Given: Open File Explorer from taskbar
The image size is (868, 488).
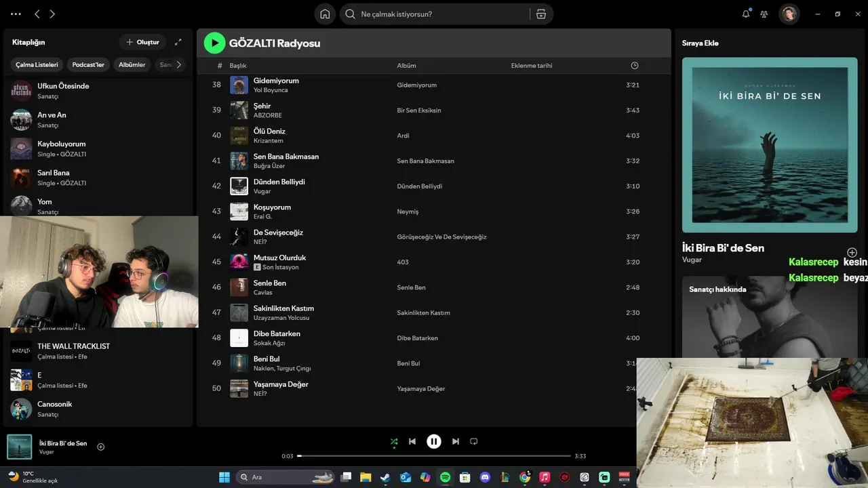Looking at the screenshot, I should [x=366, y=477].
